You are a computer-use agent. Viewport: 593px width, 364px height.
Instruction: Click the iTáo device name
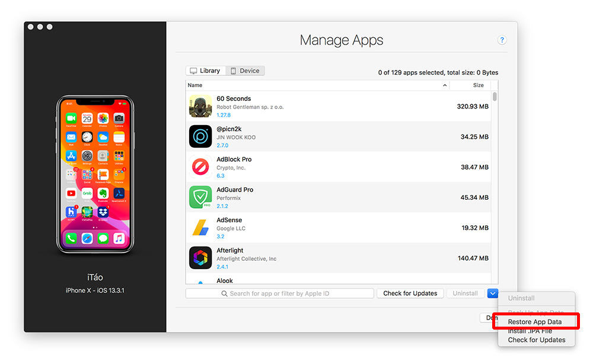tap(95, 277)
